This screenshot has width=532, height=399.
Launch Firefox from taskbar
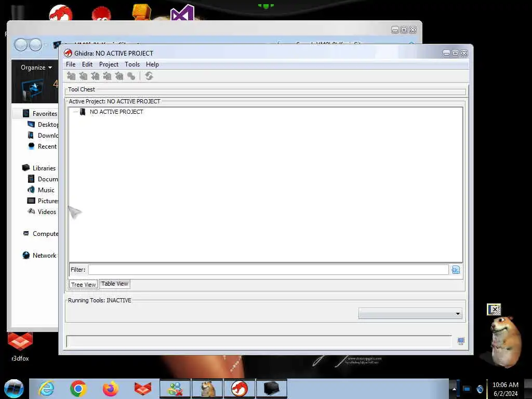(x=111, y=389)
